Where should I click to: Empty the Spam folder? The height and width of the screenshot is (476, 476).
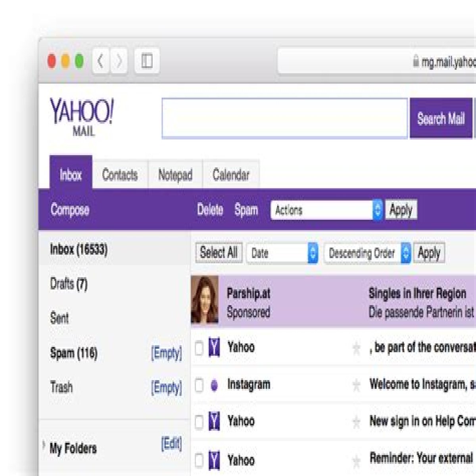click(167, 353)
